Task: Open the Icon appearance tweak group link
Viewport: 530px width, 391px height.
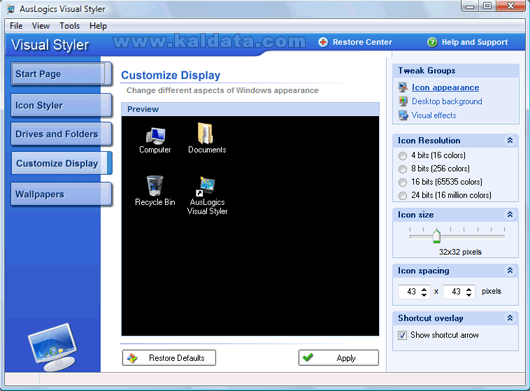Action: tap(445, 88)
